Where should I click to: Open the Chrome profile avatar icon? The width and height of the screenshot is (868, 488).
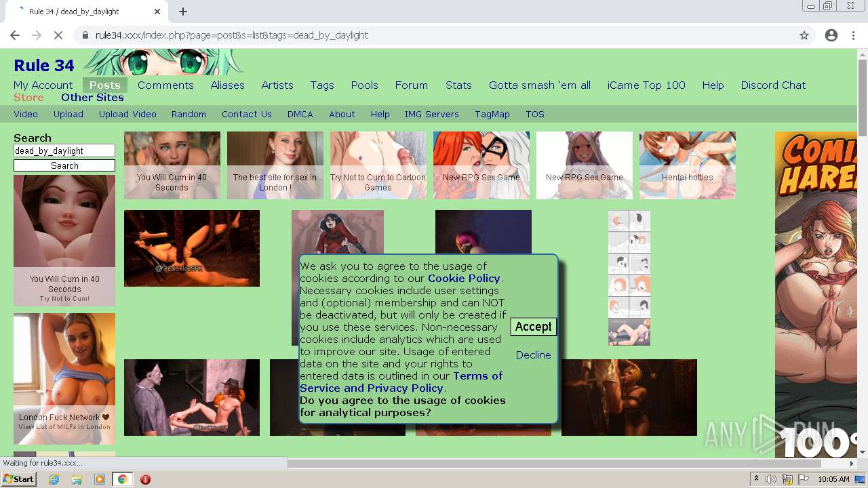831,35
